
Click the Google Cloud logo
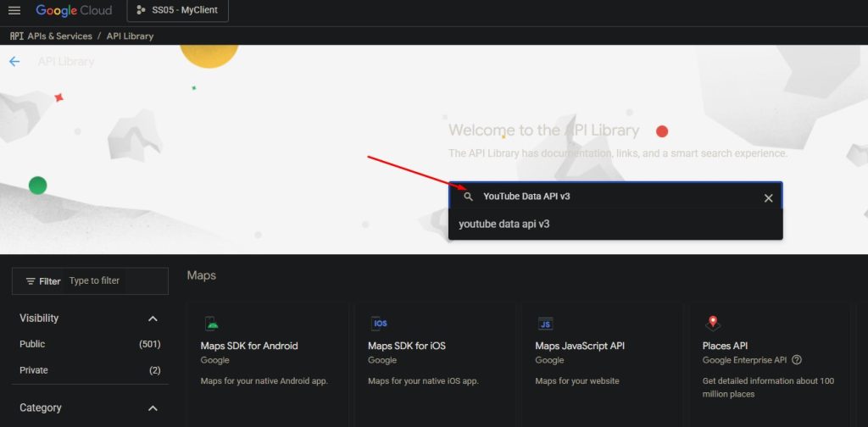(x=74, y=10)
